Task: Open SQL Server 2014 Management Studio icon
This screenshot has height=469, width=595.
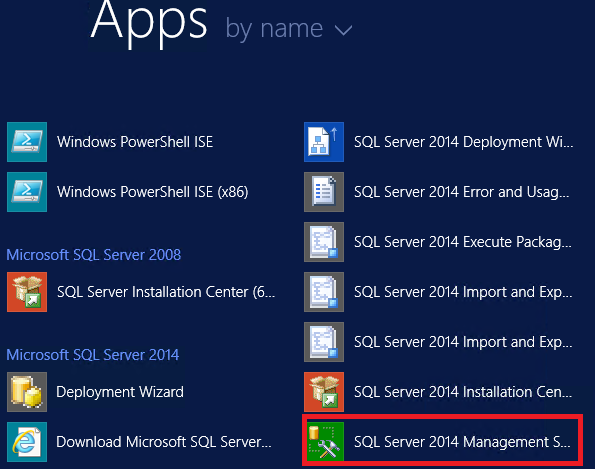Action: (324, 442)
